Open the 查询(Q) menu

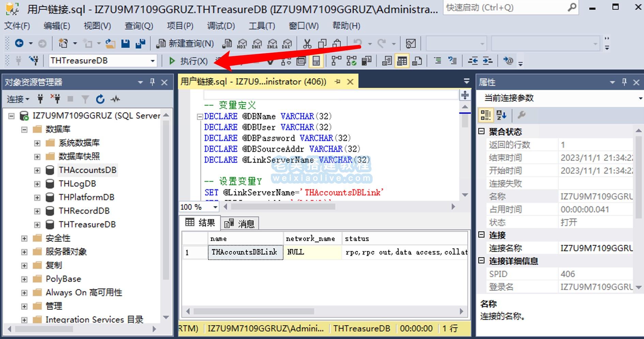(138, 26)
